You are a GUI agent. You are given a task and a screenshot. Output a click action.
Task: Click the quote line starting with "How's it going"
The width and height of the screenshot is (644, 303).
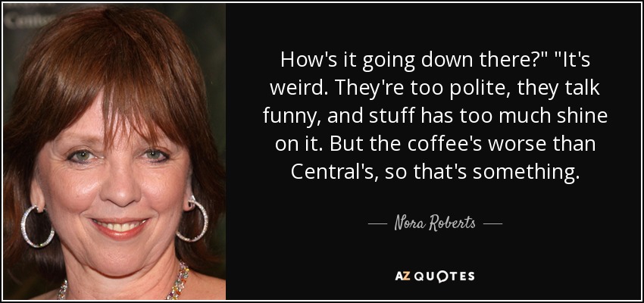[435, 61]
